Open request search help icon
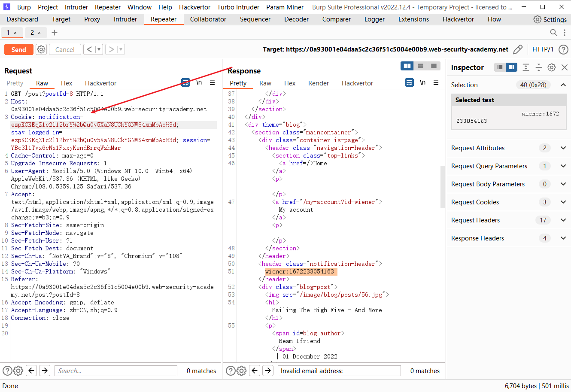 click(7, 371)
